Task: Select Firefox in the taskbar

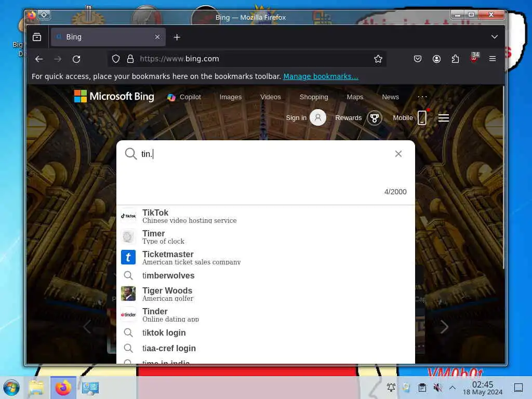Action: pyautogui.click(x=63, y=388)
